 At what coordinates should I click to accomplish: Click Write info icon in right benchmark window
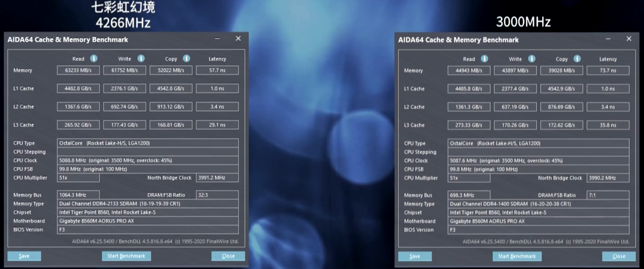(532, 59)
